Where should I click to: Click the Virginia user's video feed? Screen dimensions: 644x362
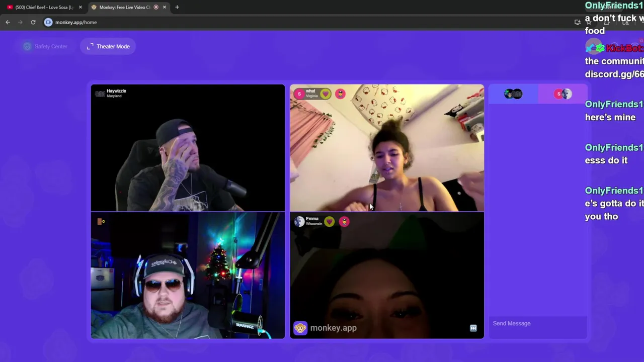pos(387,148)
